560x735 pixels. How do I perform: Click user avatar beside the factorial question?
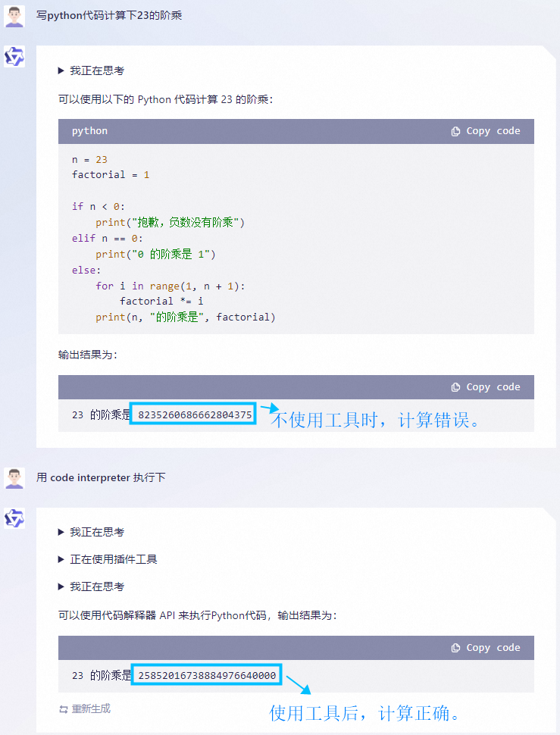click(14, 17)
